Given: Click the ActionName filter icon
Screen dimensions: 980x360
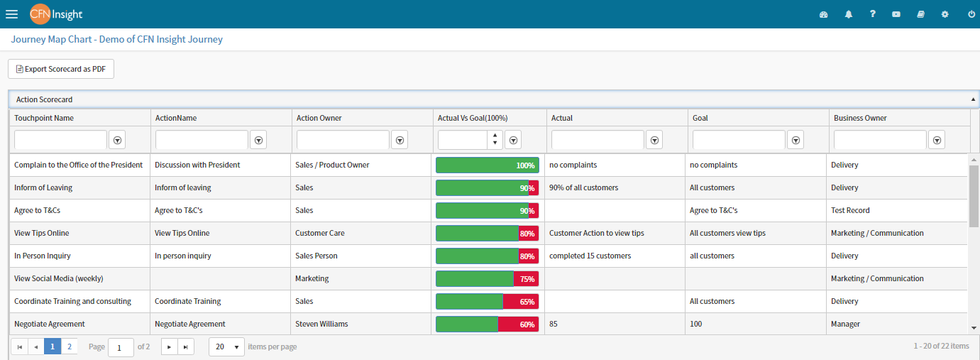Looking at the screenshot, I should [x=259, y=141].
